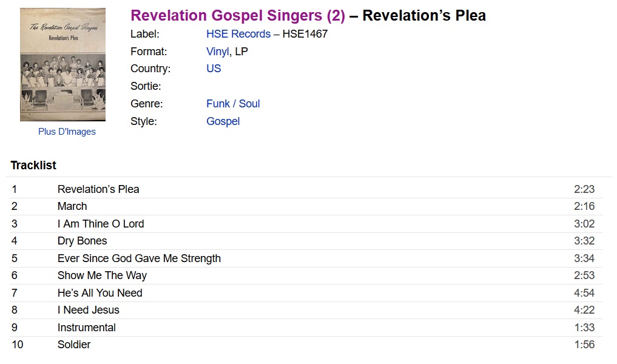Open Revelation Gospel Singers (2) artist link
Screen dimensions: 617x364
point(238,15)
